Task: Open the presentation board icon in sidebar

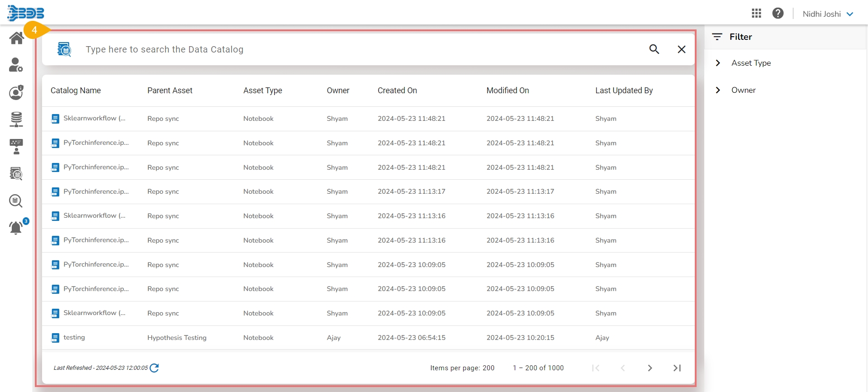Action: pos(16,146)
